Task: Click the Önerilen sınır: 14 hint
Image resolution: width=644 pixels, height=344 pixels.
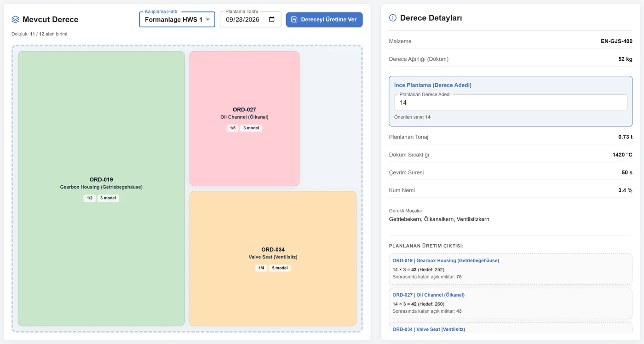Action: (412, 117)
